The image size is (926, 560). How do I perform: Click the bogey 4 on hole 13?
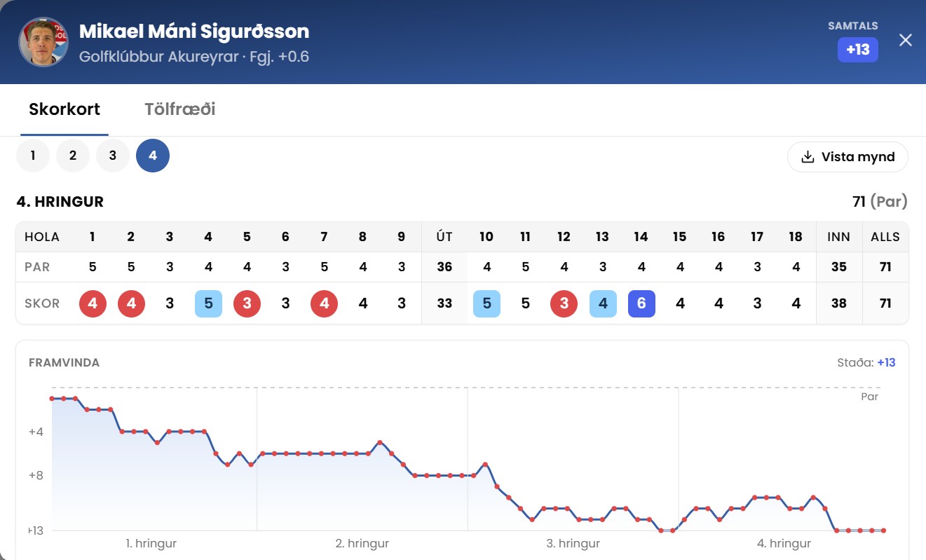pos(603,303)
